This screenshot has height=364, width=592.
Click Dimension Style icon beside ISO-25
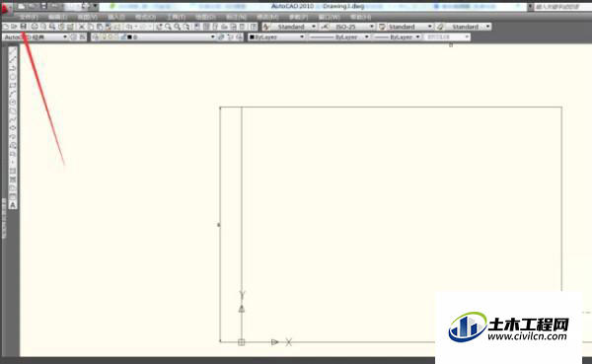325,27
